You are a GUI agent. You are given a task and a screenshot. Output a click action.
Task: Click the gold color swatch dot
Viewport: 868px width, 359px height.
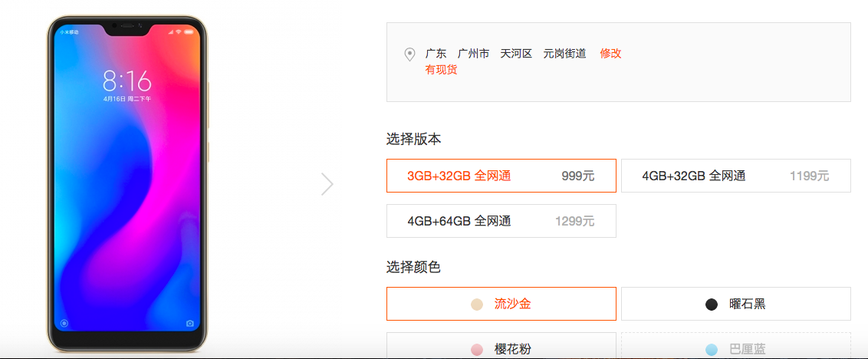click(477, 304)
